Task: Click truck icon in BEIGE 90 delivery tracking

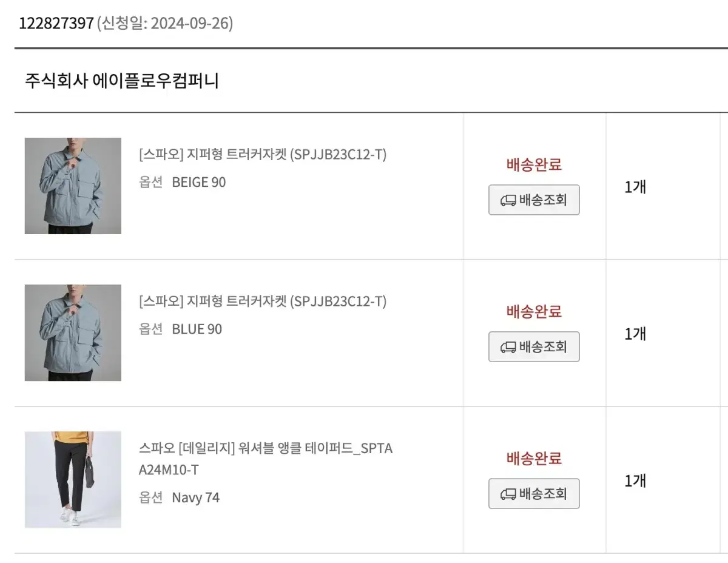Action: 508,200
